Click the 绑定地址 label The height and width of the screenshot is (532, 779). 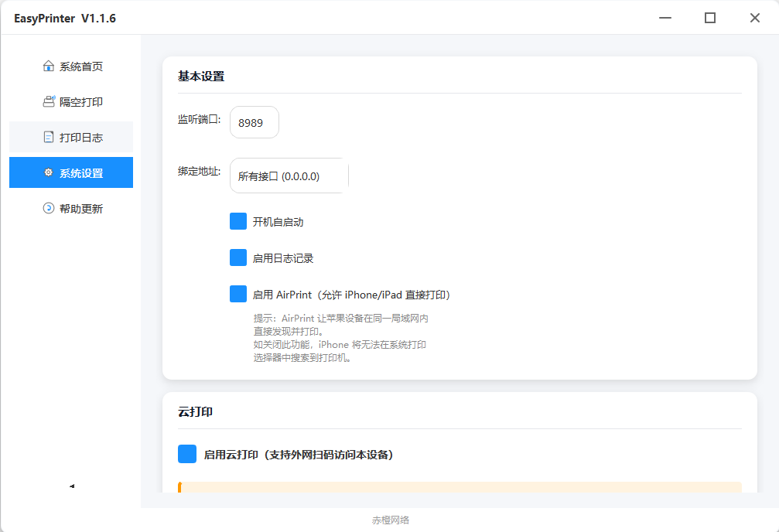click(200, 172)
